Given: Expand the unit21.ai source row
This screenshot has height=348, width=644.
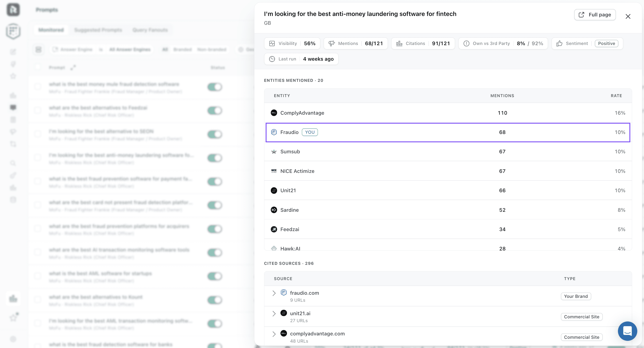Looking at the screenshot, I should [274, 314].
